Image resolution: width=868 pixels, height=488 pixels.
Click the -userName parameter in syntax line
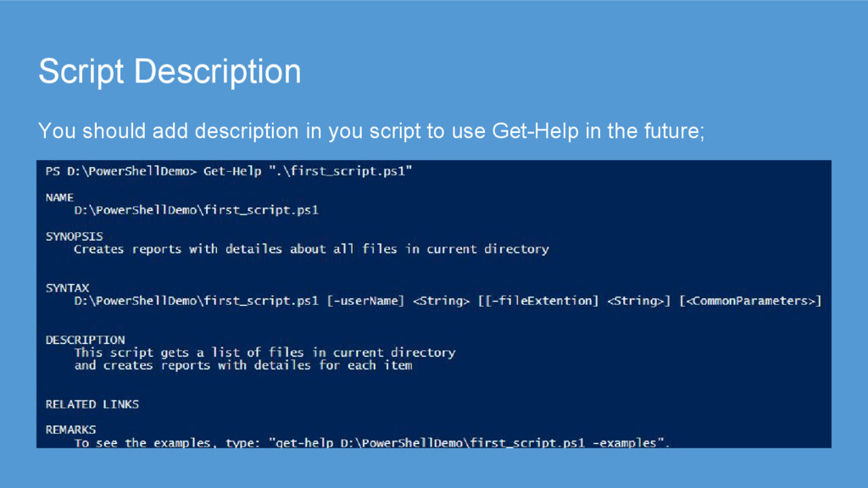click(x=365, y=301)
